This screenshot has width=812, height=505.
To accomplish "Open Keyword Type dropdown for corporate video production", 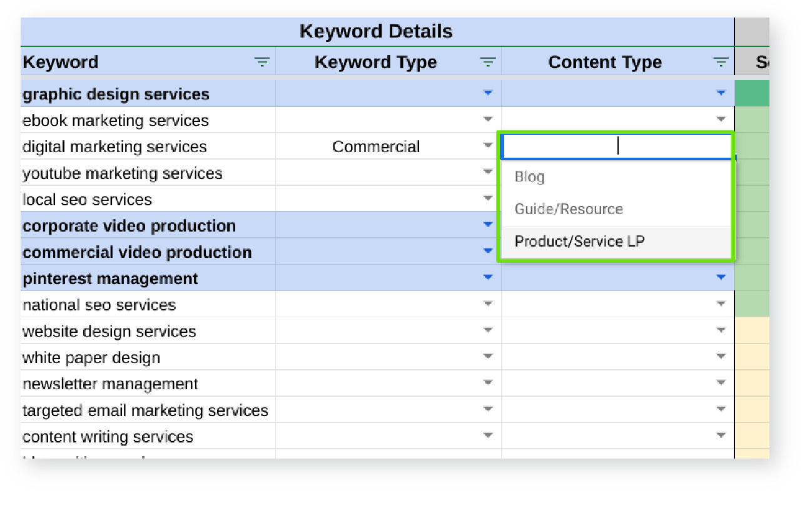I will coord(488,225).
